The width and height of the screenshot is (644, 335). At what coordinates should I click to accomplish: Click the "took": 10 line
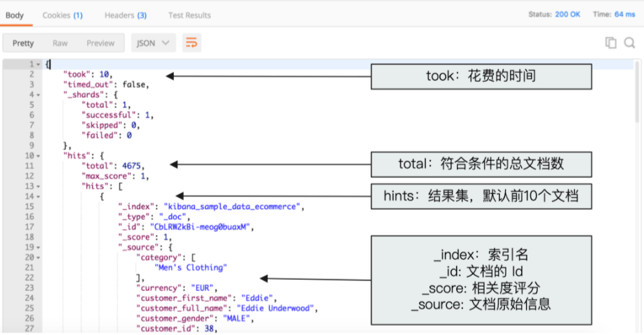(x=88, y=74)
